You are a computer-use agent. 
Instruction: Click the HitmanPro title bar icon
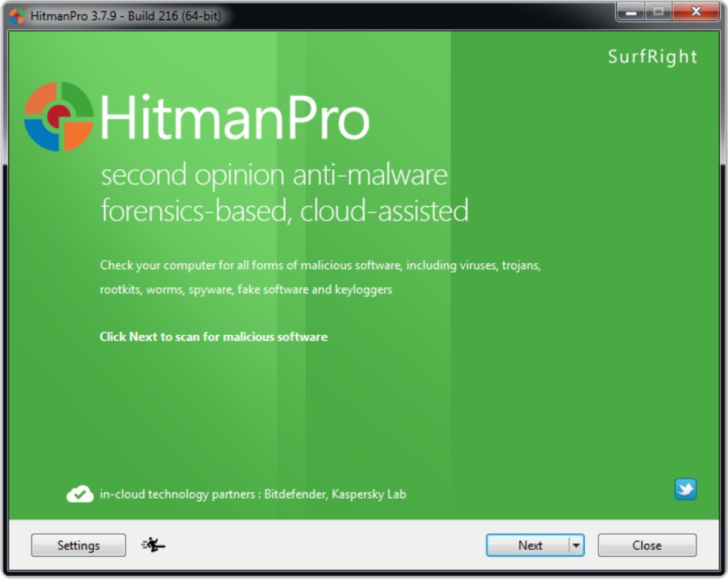pos(17,16)
